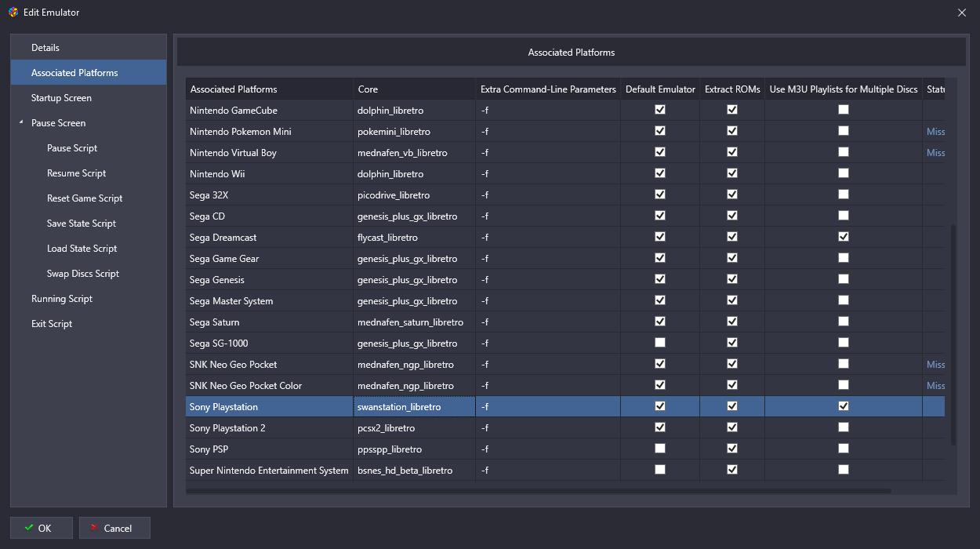
Task: Select the SNK Neo Geo Pocket Color row
Action: click(565, 386)
